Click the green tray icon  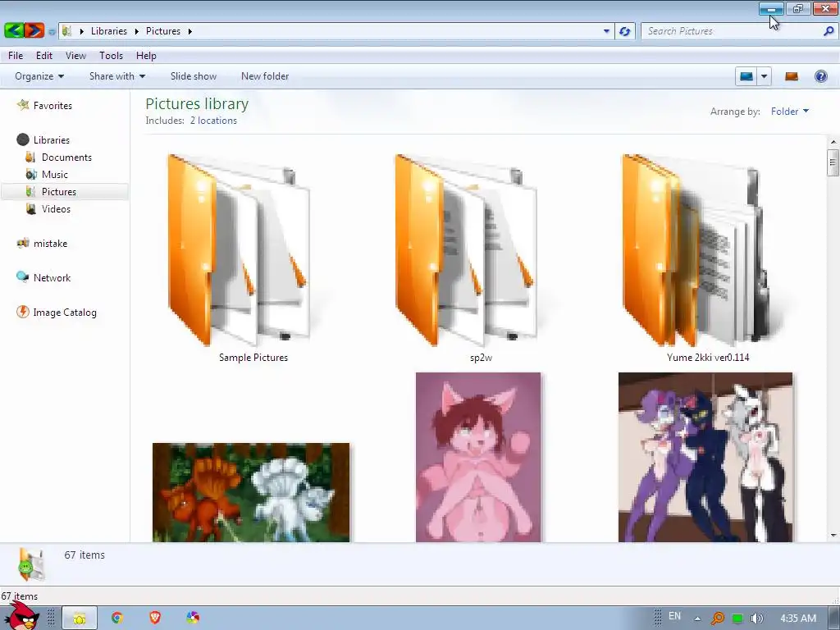pyautogui.click(x=737, y=619)
